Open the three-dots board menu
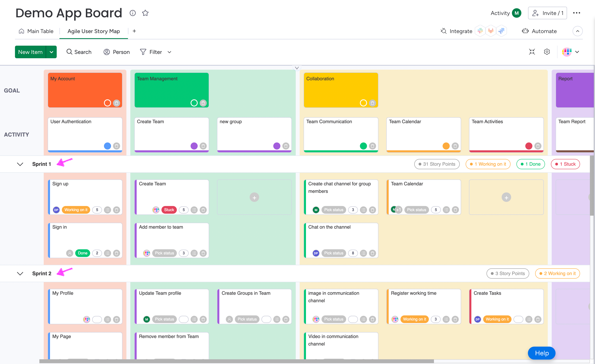 (x=576, y=13)
